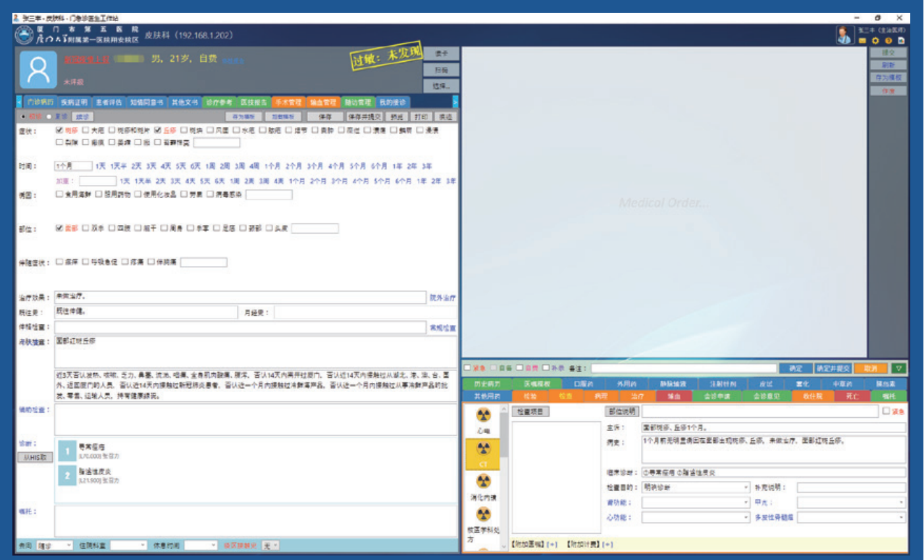The height and width of the screenshot is (560, 924).
Task: Click the hospital logo emblem at top left
Action: coord(24,35)
